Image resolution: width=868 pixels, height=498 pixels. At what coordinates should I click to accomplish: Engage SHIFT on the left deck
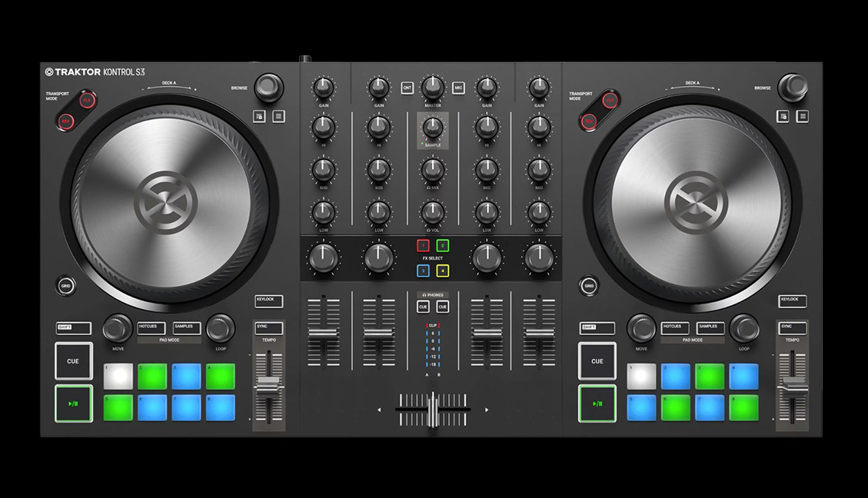tap(75, 328)
